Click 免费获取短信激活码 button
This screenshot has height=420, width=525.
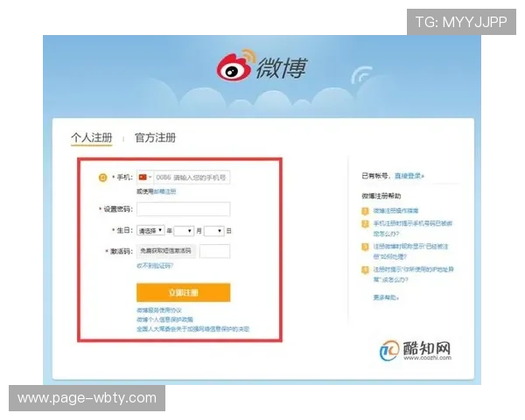pyautogui.click(x=165, y=251)
